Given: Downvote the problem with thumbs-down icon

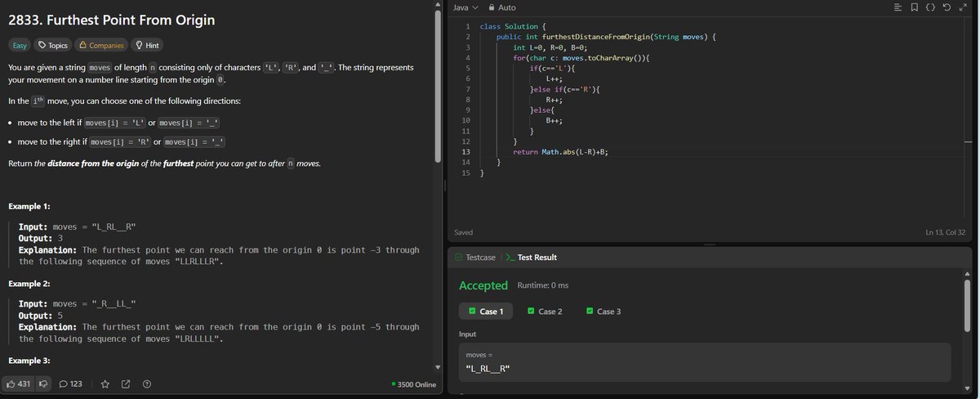Looking at the screenshot, I should [43, 383].
